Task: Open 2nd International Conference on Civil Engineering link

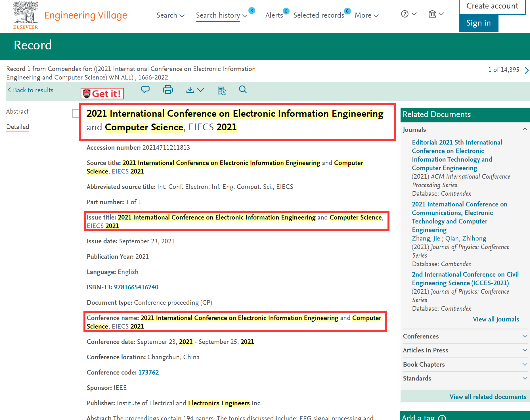Action: pyautogui.click(x=465, y=279)
